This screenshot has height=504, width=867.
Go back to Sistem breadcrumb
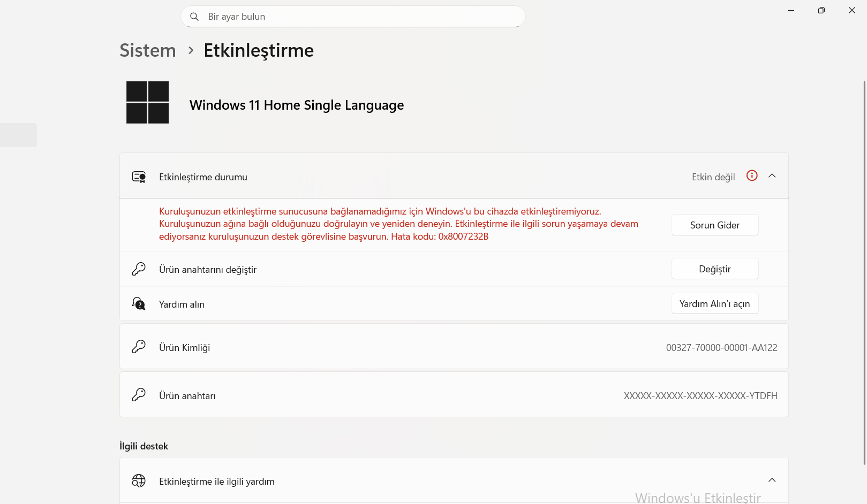[148, 50]
